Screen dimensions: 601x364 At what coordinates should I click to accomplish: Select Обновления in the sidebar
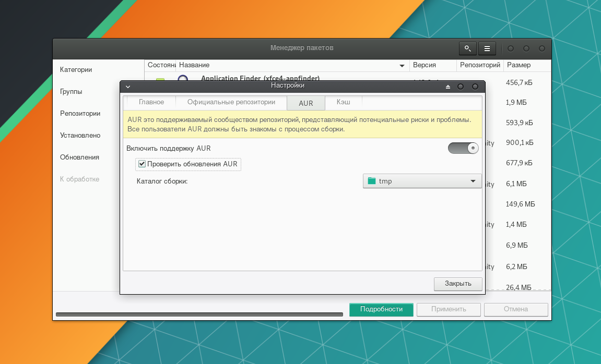point(79,157)
